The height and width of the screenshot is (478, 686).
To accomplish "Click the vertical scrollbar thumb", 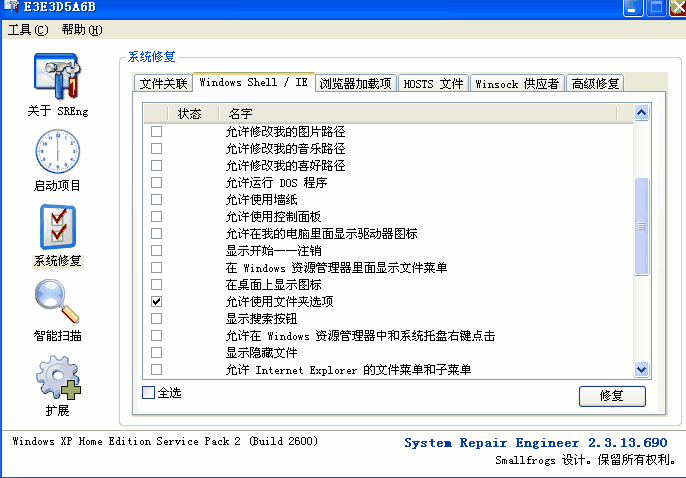I will click(641, 227).
